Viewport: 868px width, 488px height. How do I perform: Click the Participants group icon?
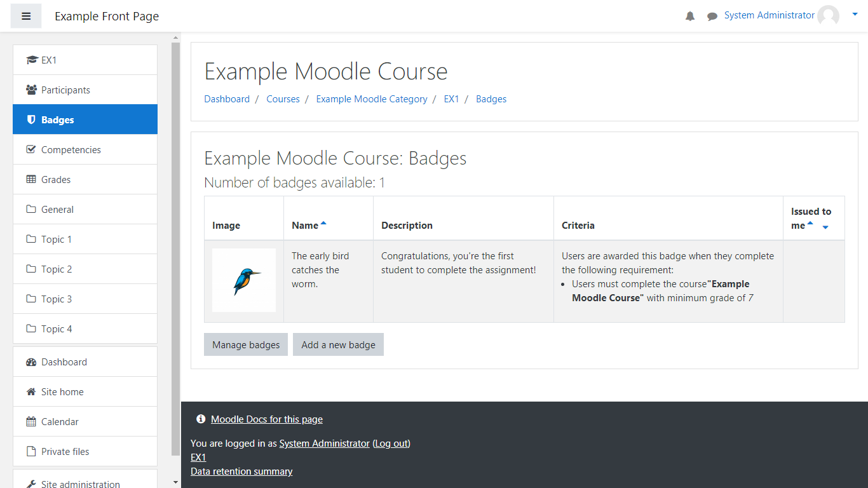coord(31,90)
